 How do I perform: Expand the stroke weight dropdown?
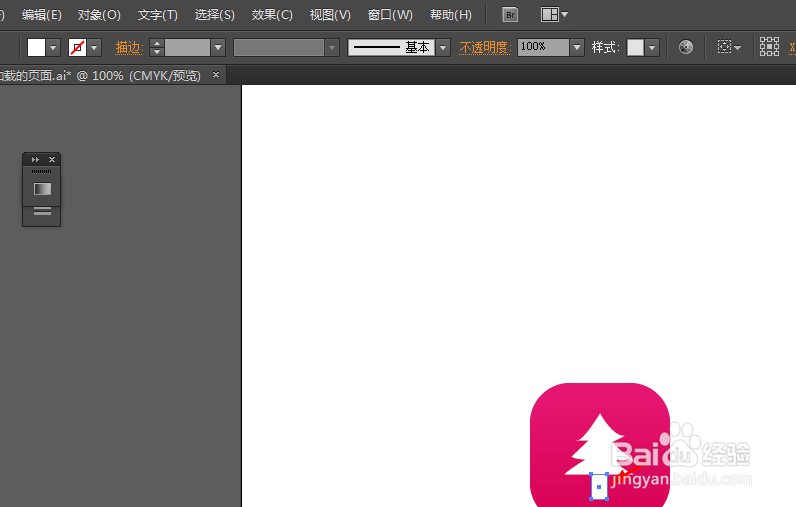218,48
